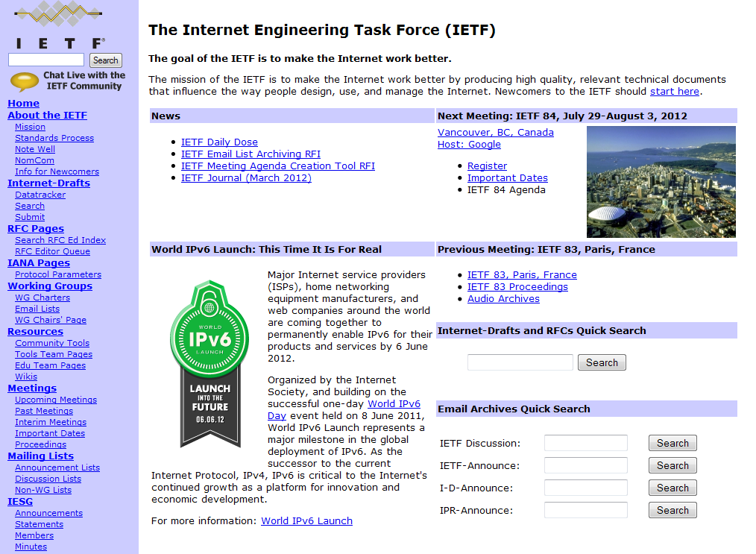Open the NomCom link
This screenshot has width=756, height=554.
[x=34, y=160]
